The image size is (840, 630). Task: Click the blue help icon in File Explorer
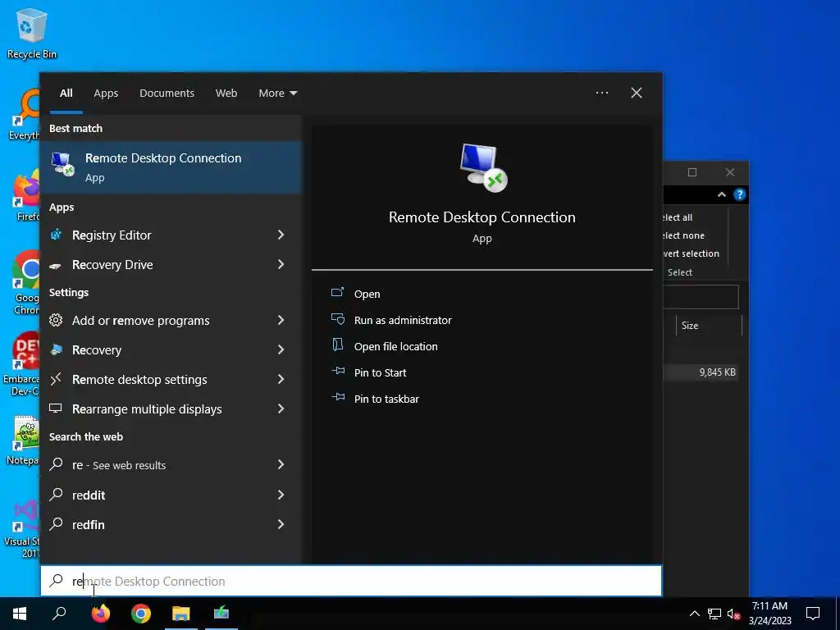[x=739, y=194]
